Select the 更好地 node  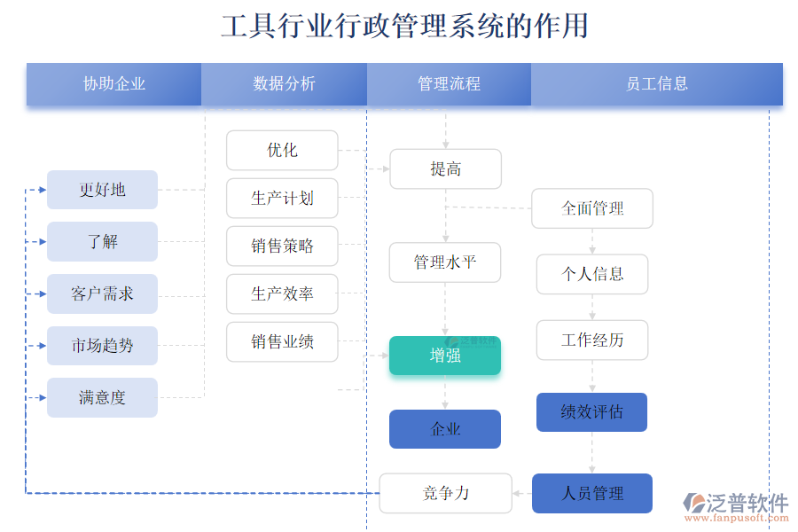(x=102, y=190)
